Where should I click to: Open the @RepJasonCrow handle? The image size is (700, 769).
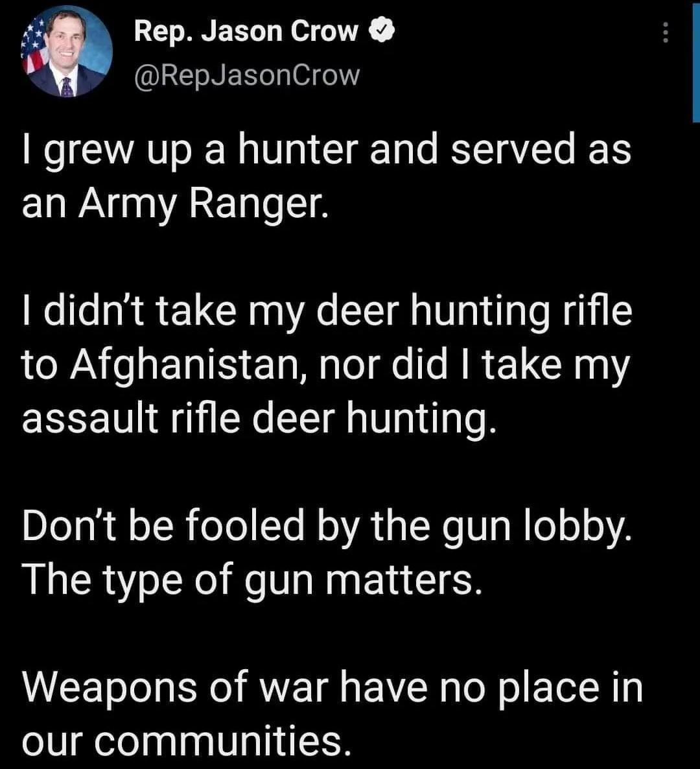click(246, 74)
